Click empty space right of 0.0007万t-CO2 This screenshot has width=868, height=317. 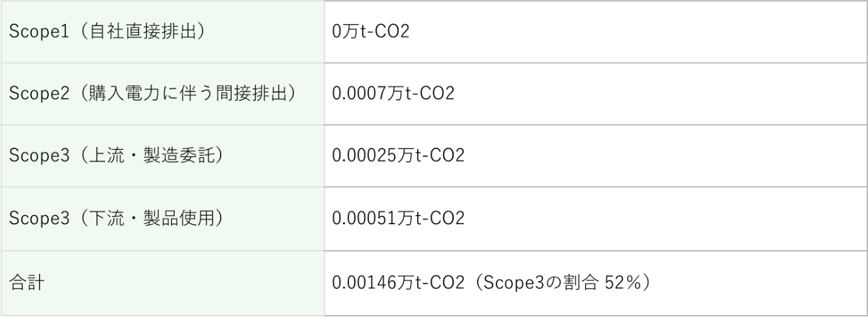[653, 94]
